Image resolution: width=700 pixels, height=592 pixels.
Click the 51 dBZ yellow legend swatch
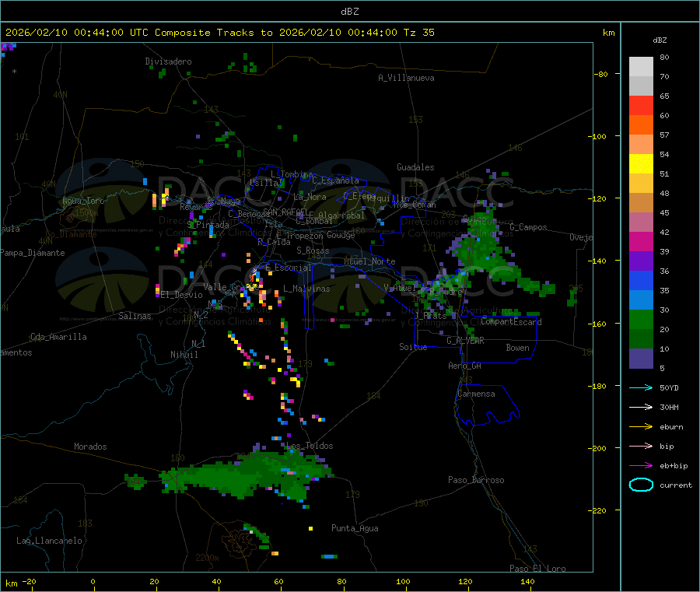(x=641, y=164)
